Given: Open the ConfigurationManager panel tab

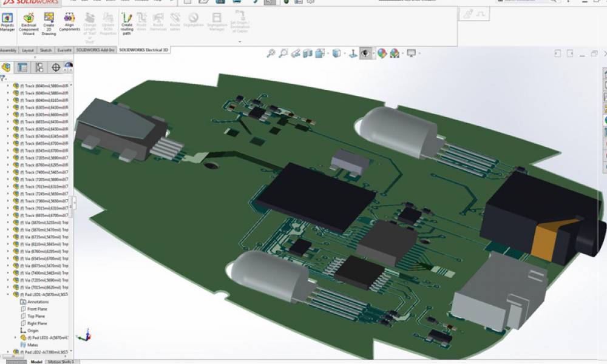Looking at the screenshot, I should point(39,67).
